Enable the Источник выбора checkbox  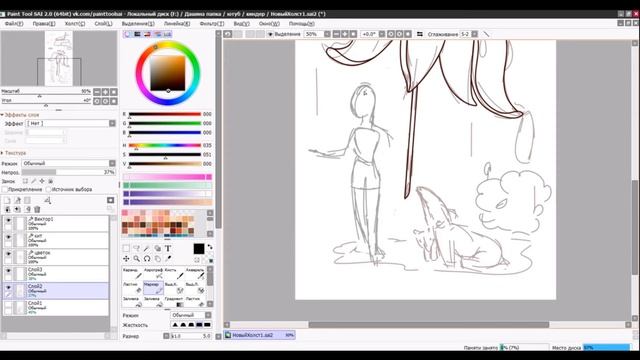[x=49, y=189]
